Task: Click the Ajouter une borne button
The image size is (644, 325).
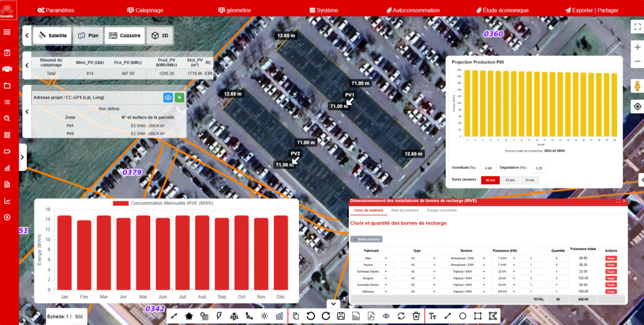Action: coord(366,239)
